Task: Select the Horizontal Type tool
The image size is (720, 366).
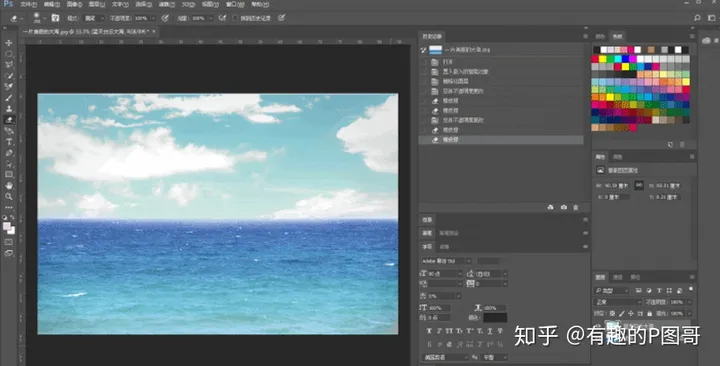Action: pyautogui.click(x=9, y=142)
